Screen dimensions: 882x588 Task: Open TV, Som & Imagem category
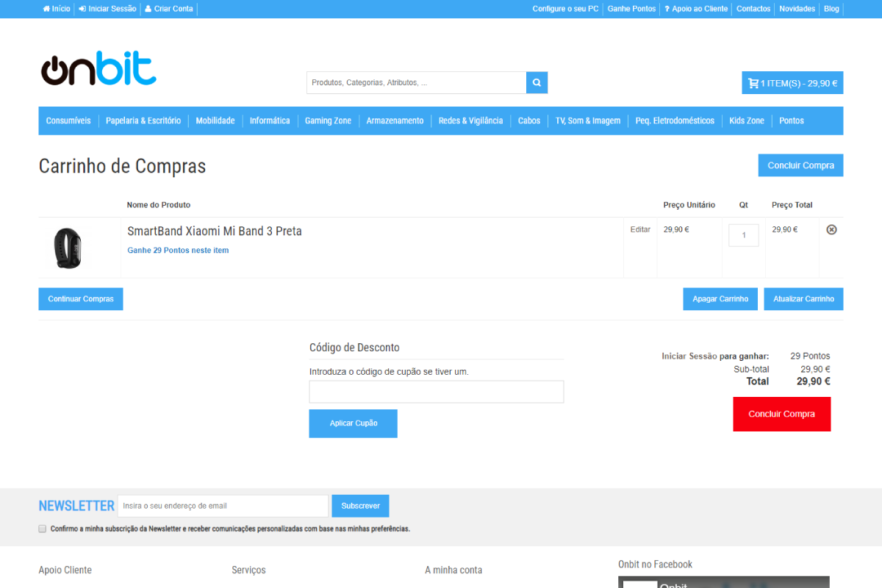click(x=588, y=121)
